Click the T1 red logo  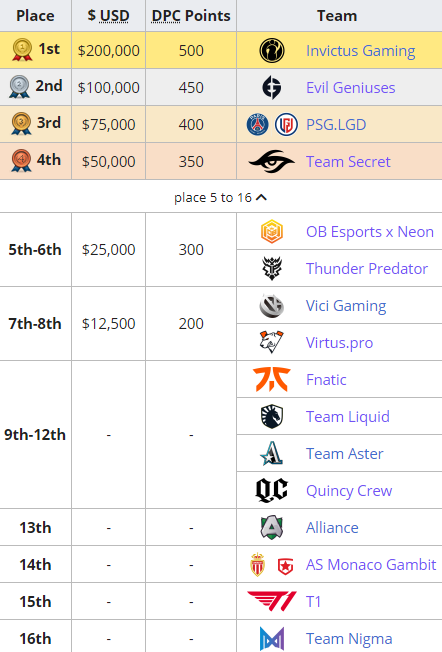click(x=272, y=601)
